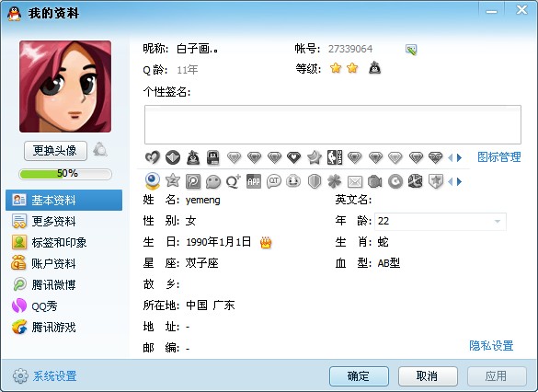Click inside the 个性签名 text box

pyautogui.click(x=333, y=124)
